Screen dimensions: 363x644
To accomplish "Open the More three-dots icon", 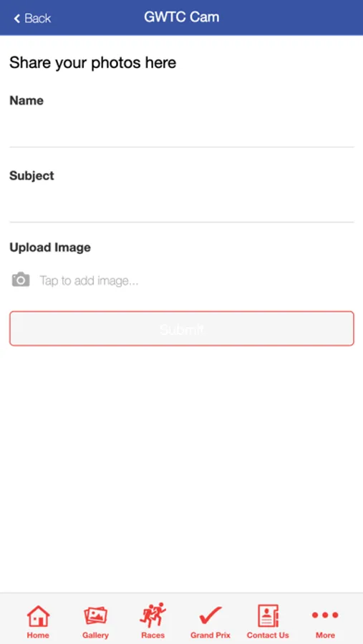I will (x=325, y=615).
